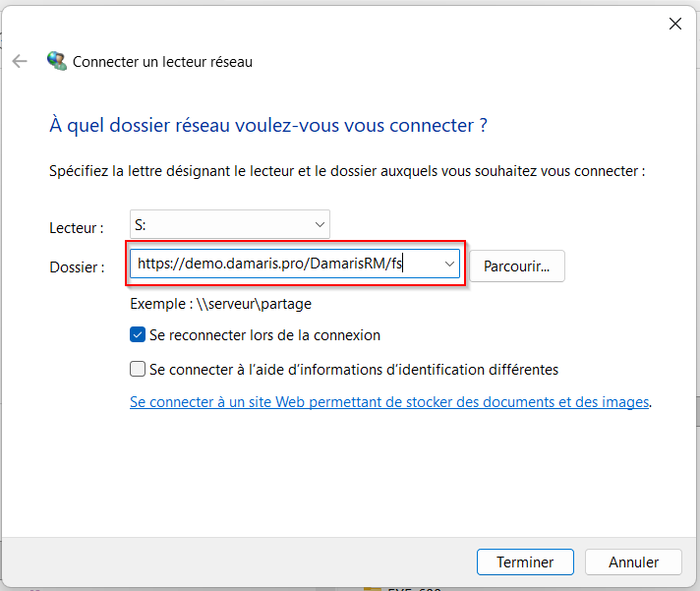Expand the Dossier path history dropdown arrow
Image resolution: width=700 pixels, height=591 pixels.
click(449, 264)
